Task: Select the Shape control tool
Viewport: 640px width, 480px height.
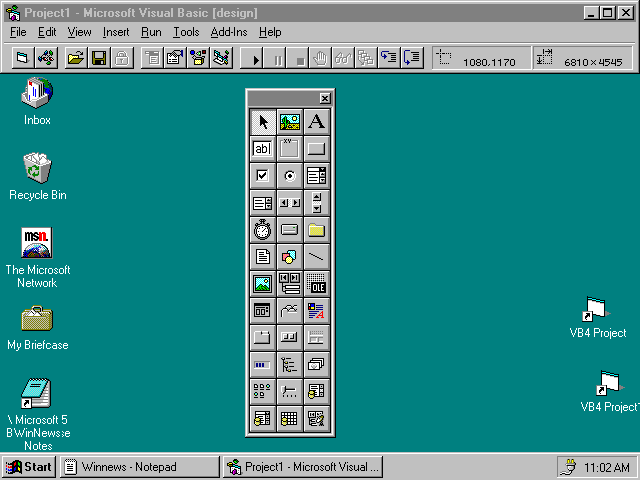Action: [290, 257]
